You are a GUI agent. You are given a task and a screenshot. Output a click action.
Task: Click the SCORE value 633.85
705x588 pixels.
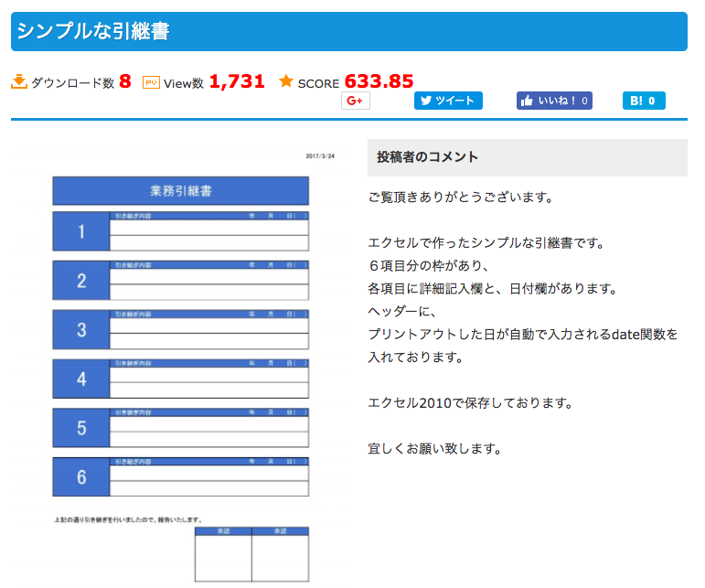379,81
